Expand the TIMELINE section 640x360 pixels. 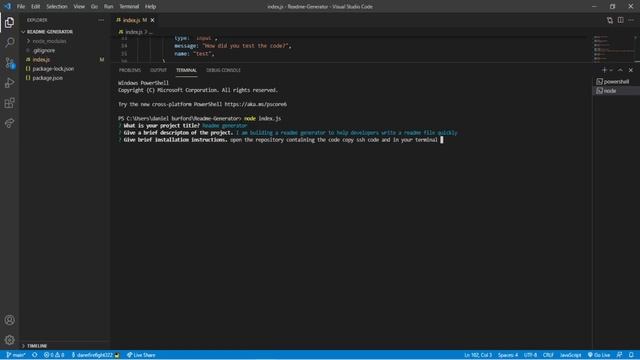coord(37,346)
